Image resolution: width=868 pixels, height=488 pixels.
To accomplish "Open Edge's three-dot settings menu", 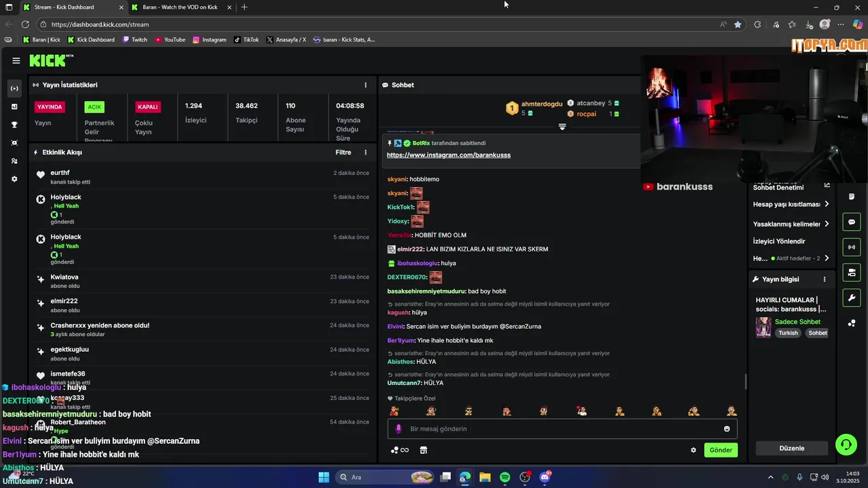I will coord(842,24).
